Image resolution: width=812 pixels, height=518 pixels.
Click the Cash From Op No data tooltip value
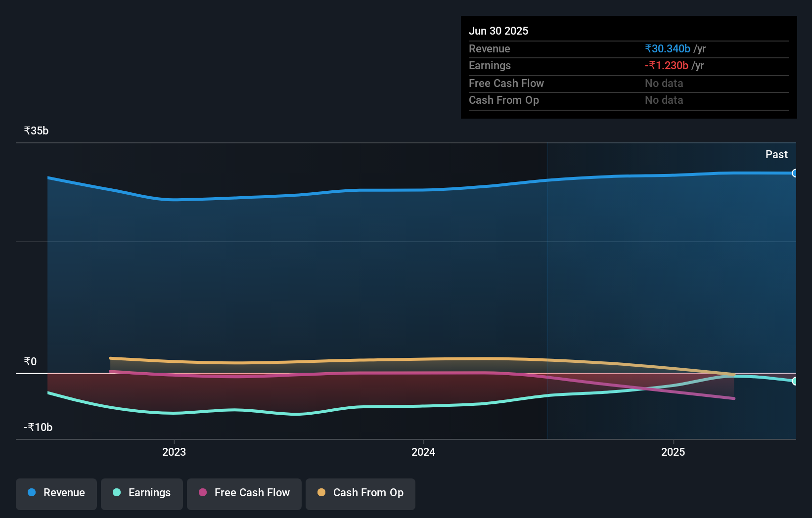664,100
